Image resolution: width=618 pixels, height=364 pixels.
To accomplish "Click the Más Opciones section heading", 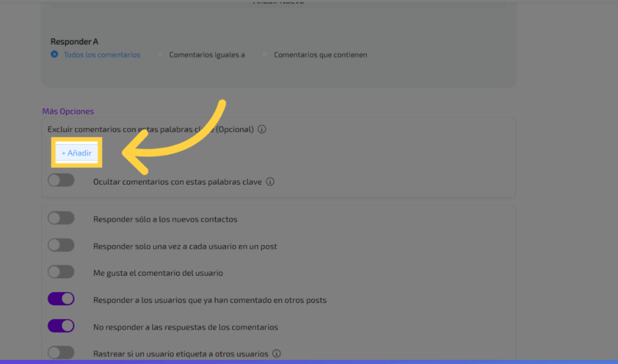I will click(68, 111).
